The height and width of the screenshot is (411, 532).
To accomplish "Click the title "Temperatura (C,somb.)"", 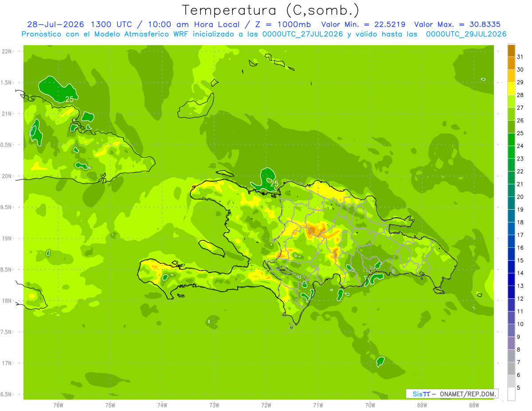I will pos(270,10).
